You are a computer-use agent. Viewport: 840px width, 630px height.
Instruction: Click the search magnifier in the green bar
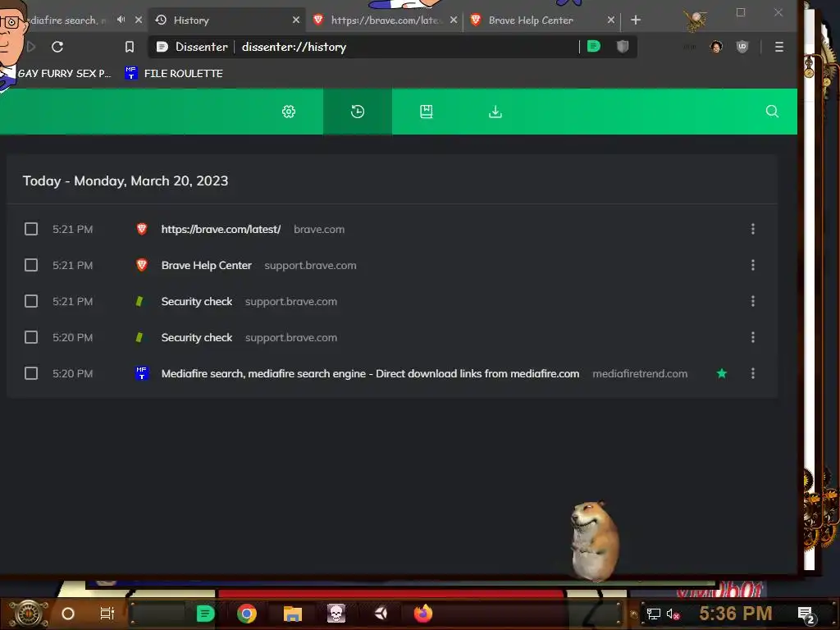(772, 112)
